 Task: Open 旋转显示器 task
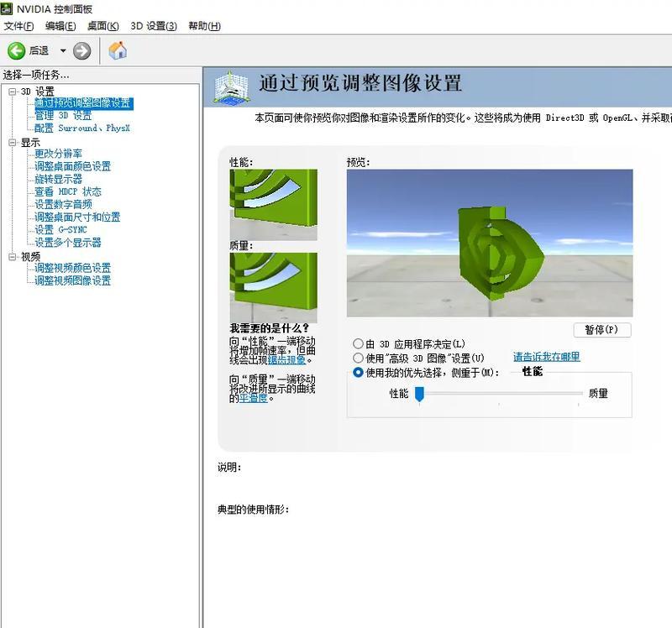58,179
